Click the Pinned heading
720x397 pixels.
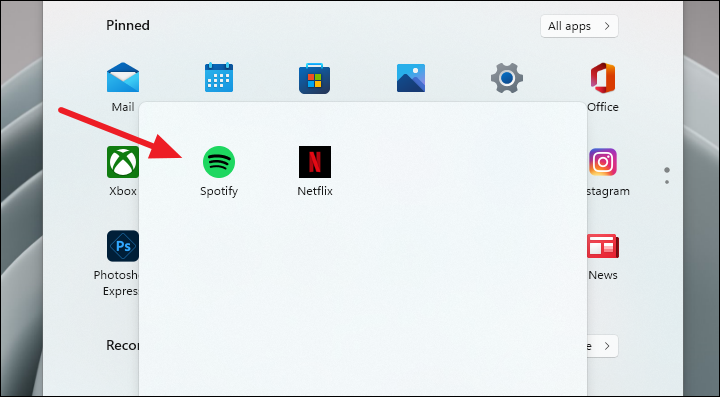pyautogui.click(x=128, y=25)
